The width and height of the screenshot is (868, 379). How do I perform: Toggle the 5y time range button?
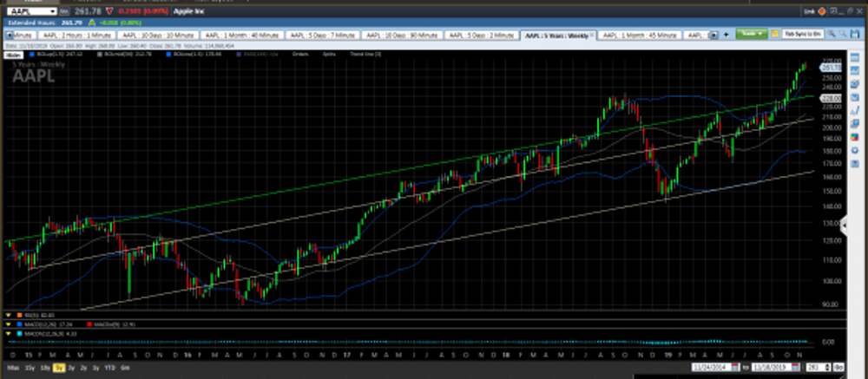tap(58, 369)
